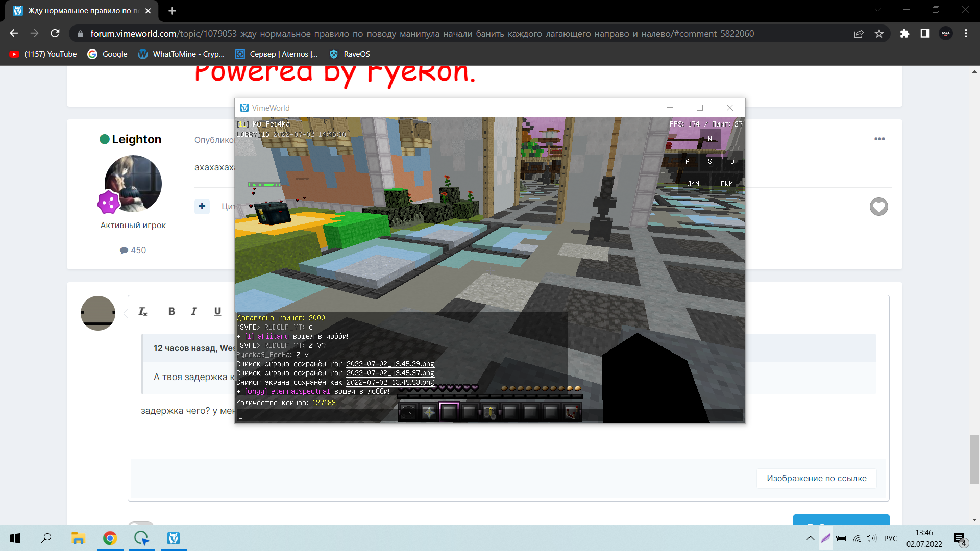980x551 pixels.
Task: Open the Chrome profile avatar
Action: pos(946,33)
